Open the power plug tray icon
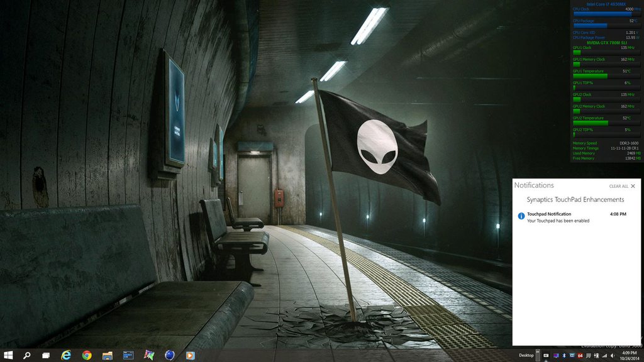Viewport: 644px width, 362px height. coord(596,356)
